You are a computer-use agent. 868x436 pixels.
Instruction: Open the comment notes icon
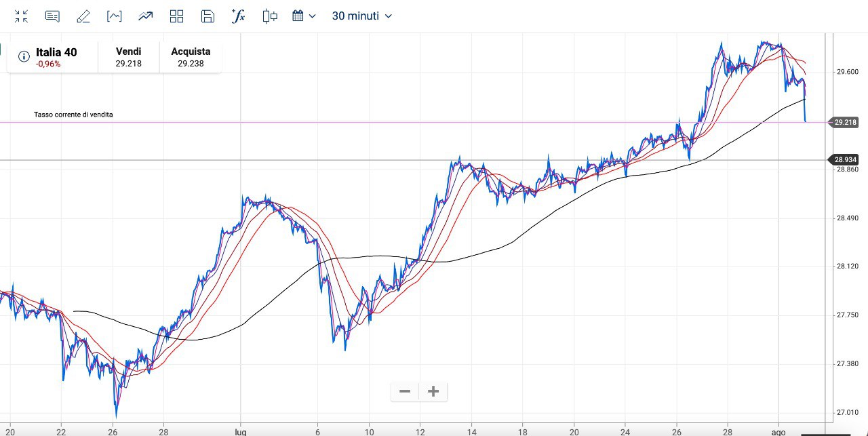[x=52, y=16]
